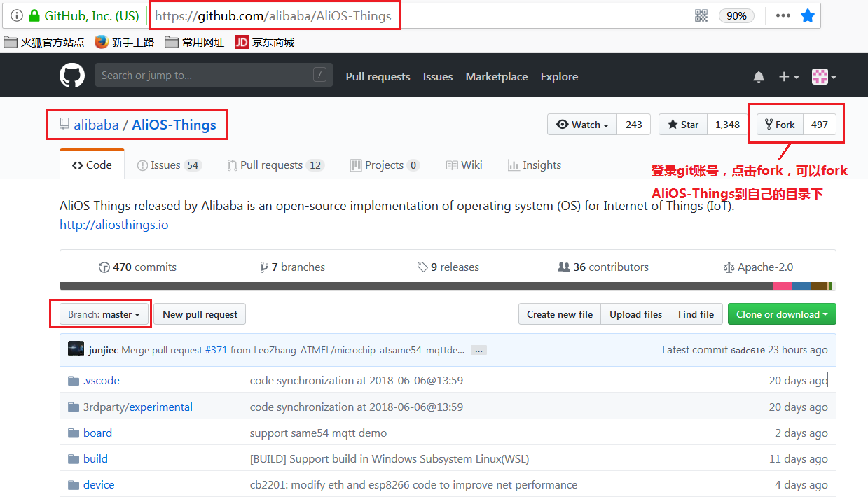The height and width of the screenshot is (497, 868).
Task: Open commit 'support same54 mqtt demo'
Action: (318, 433)
